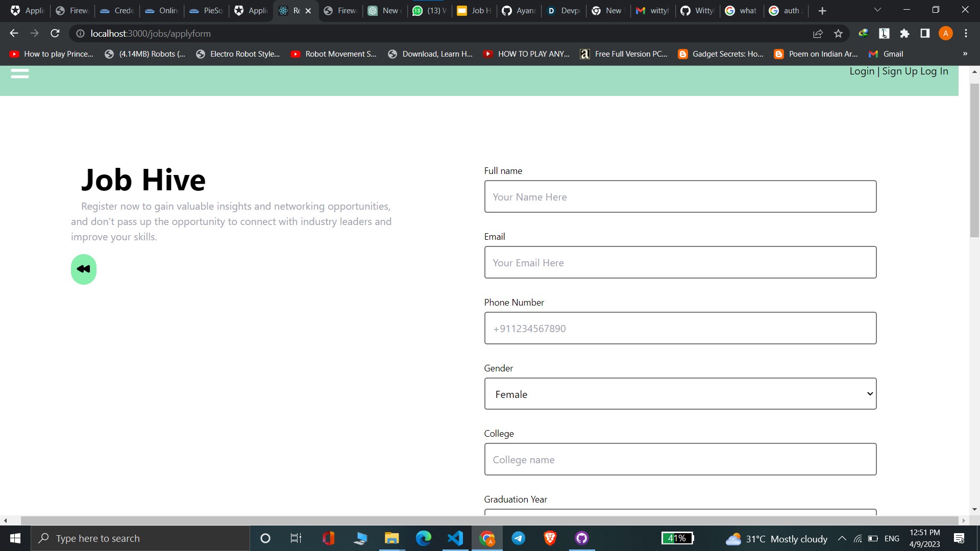Viewport: 980px width, 551px height.
Task: Click the Login link in header
Action: 862,71
